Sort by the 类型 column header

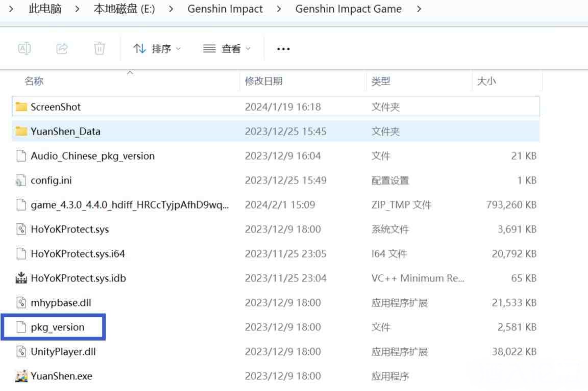tap(381, 81)
